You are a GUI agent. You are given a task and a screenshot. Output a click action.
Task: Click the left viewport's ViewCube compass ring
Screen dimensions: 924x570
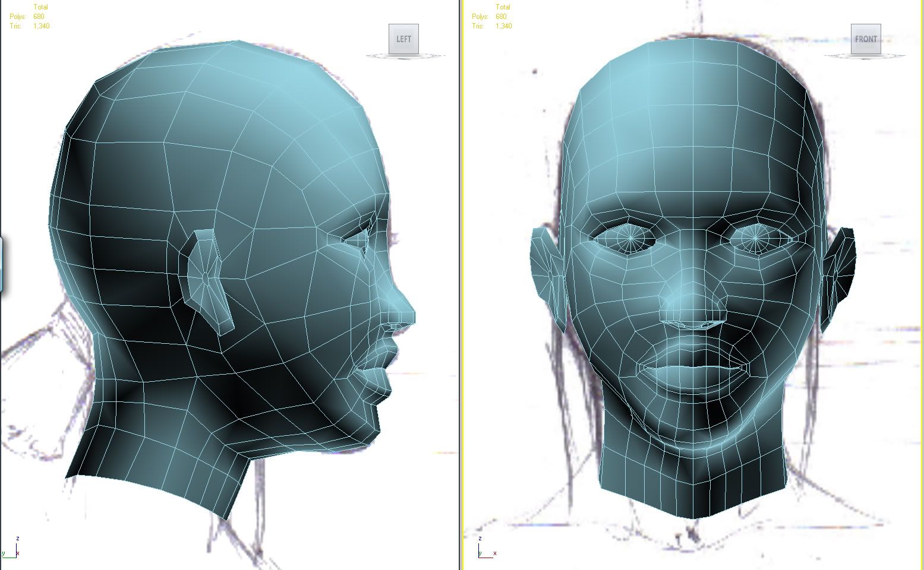tap(405, 56)
